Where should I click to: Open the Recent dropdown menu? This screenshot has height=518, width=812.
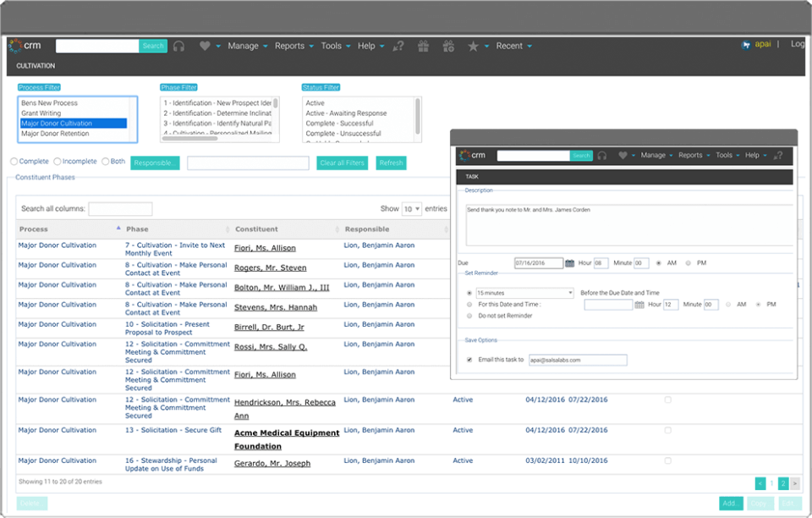tap(513, 46)
